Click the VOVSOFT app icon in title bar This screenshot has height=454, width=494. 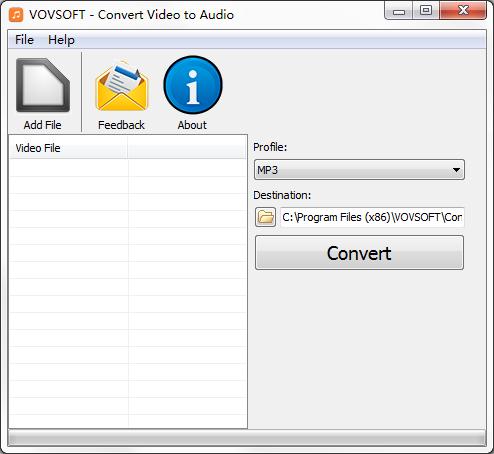coord(16,15)
